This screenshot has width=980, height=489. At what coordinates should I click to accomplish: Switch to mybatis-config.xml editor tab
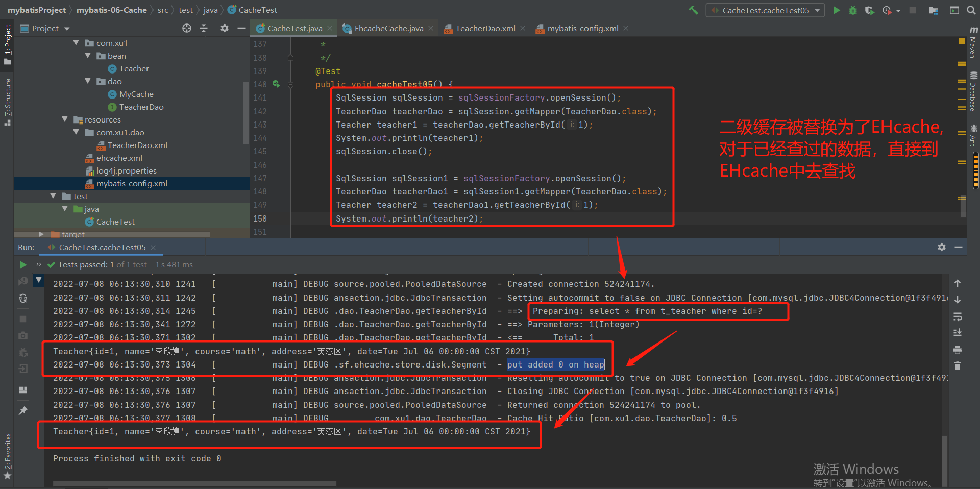(x=582, y=29)
